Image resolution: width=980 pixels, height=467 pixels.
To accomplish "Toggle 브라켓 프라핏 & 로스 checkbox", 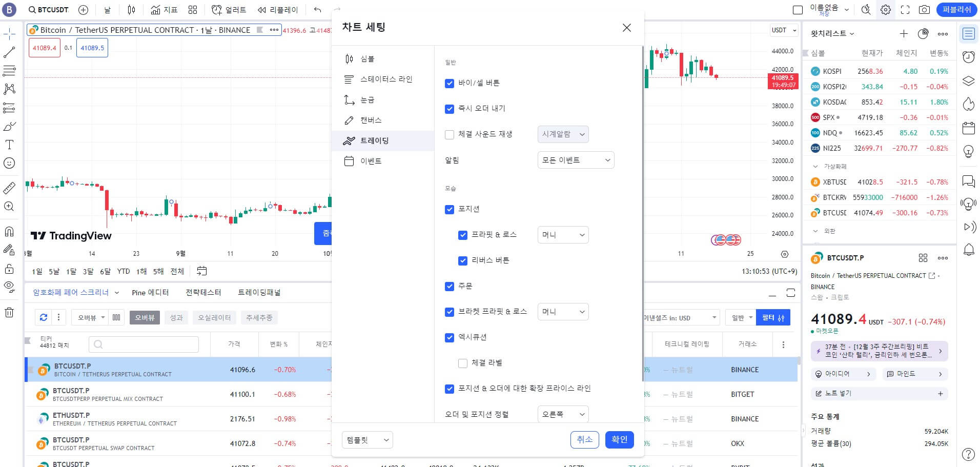I will pos(450,312).
